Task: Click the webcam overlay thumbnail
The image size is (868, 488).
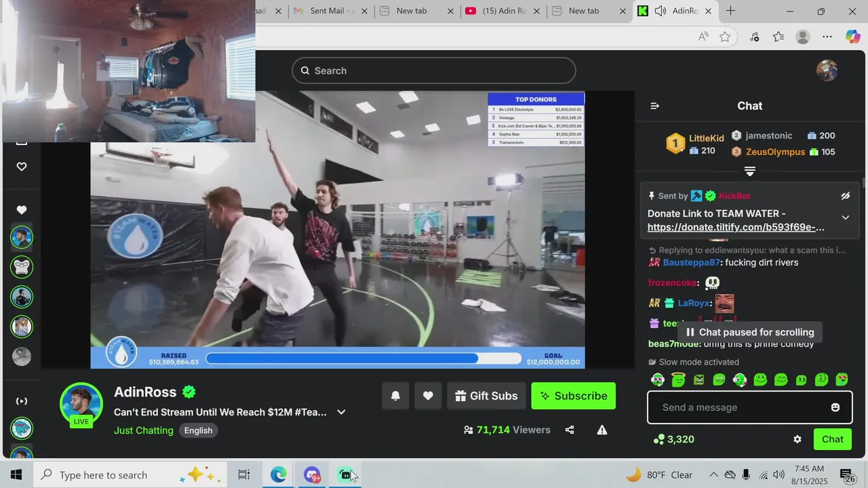Action: [129, 71]
